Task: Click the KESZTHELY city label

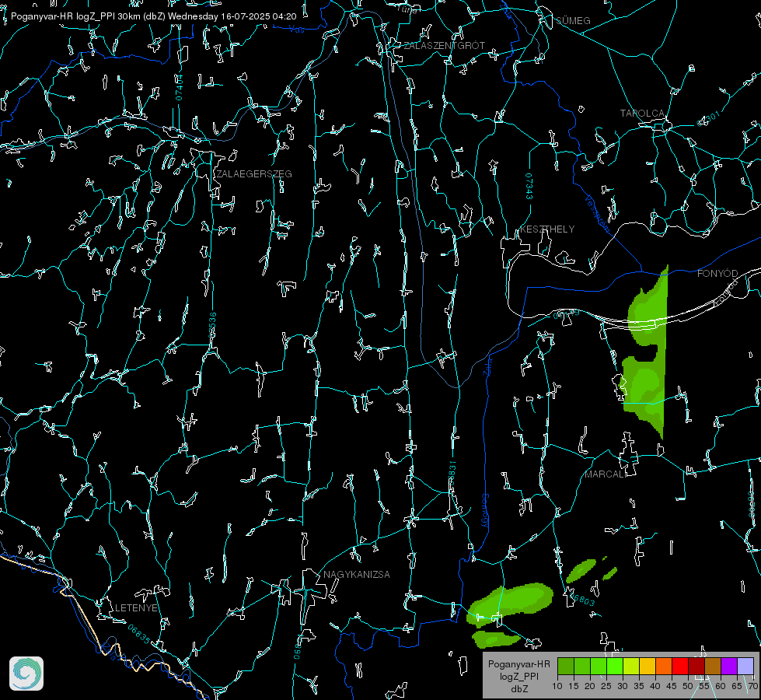Action: click(547, 229)
